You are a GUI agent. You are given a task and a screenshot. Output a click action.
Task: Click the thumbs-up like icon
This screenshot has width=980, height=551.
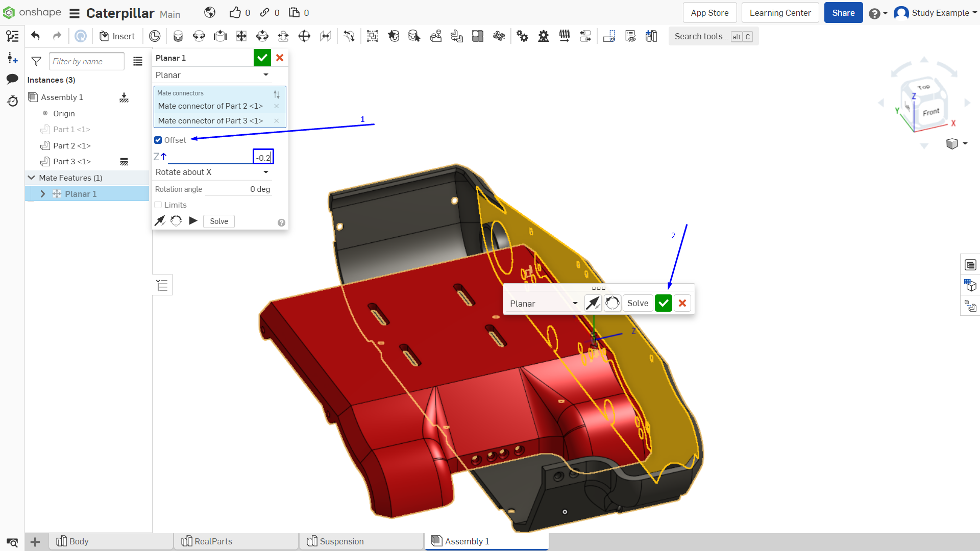(235, 13)
